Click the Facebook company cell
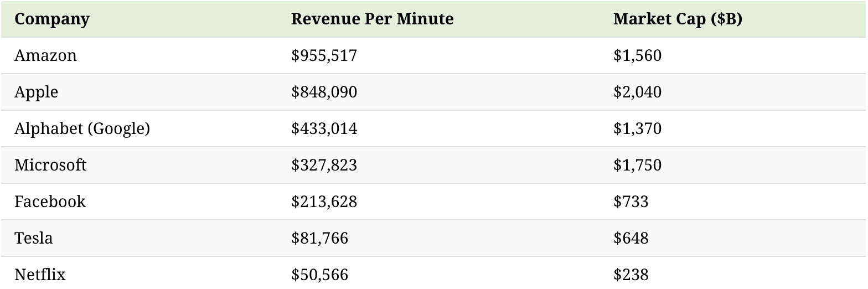868x289 pixels. [x=50, y=202]
